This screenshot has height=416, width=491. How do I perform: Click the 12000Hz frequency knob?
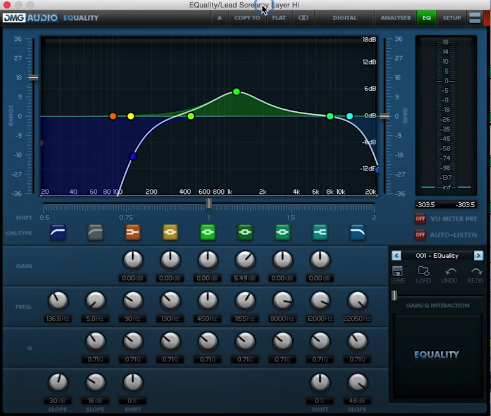point(320,301)
